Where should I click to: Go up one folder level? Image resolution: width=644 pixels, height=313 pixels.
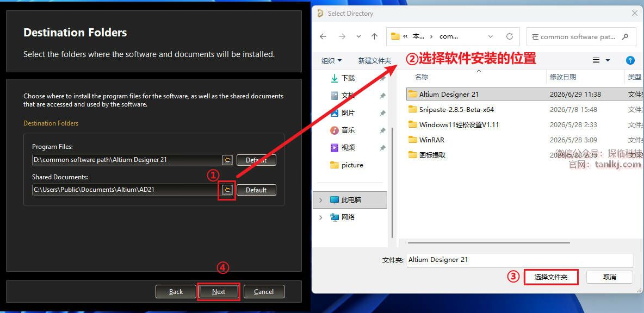point(374,36)
